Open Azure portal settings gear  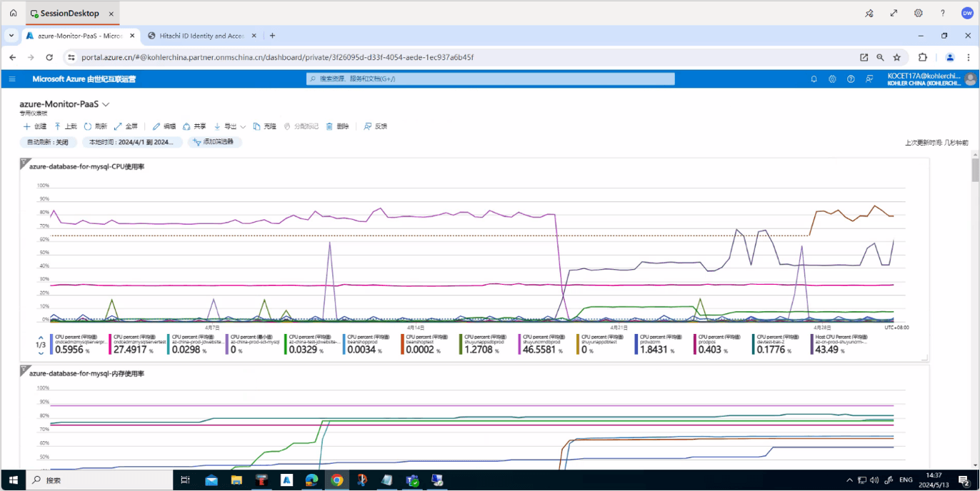[x=832, y=79]
